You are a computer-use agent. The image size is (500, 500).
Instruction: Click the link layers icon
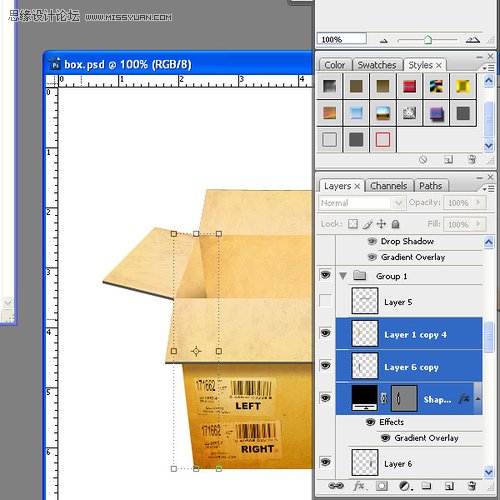tap(336, 486)
